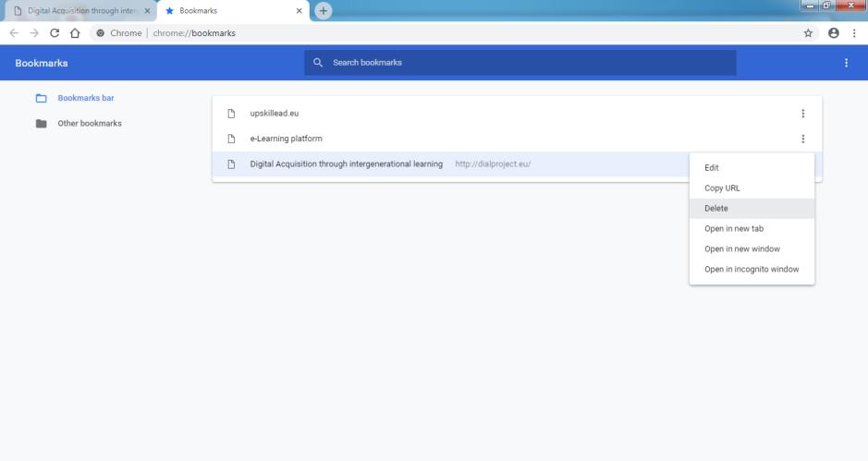Click the magnifier icon in search bookmarks

318,63
